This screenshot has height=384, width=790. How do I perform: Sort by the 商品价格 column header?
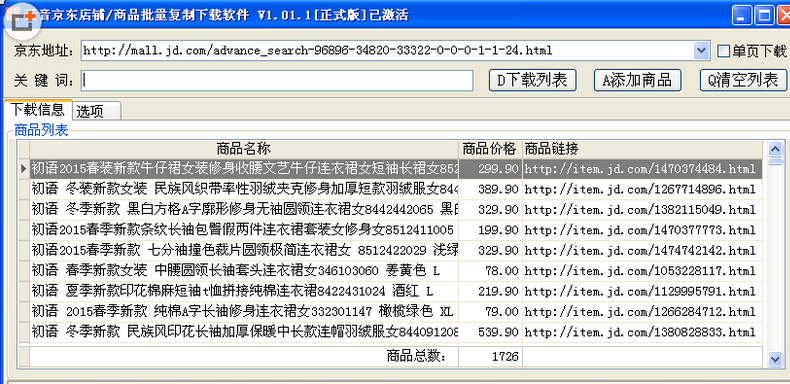click(490, 149)
